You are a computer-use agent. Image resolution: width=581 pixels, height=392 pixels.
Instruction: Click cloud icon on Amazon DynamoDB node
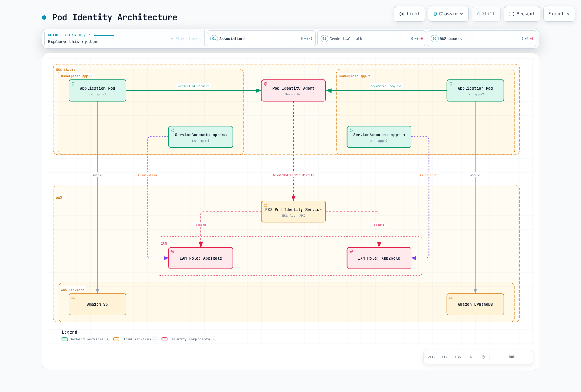pyautogui.click(x=451, y=298)
